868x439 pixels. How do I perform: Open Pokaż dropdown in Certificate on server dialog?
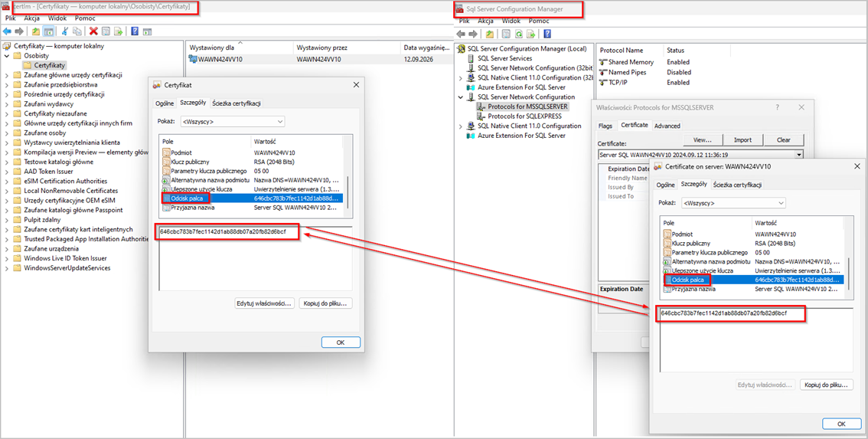[x=781, y=204]
